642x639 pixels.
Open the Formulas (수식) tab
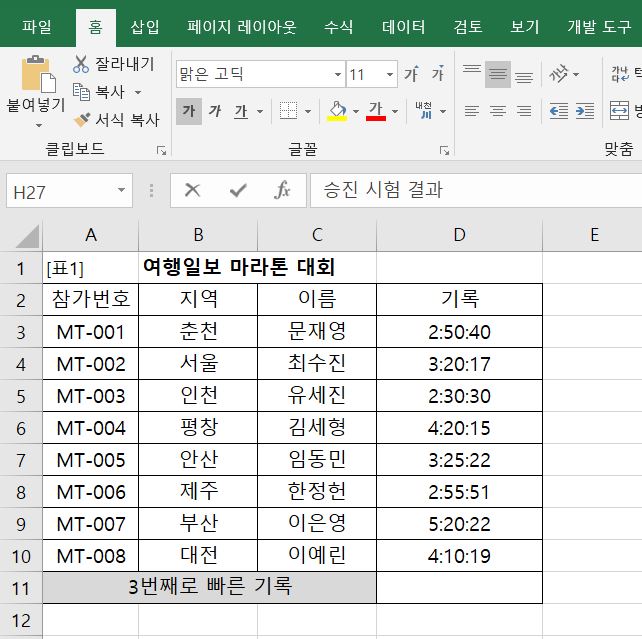(338, 26)
